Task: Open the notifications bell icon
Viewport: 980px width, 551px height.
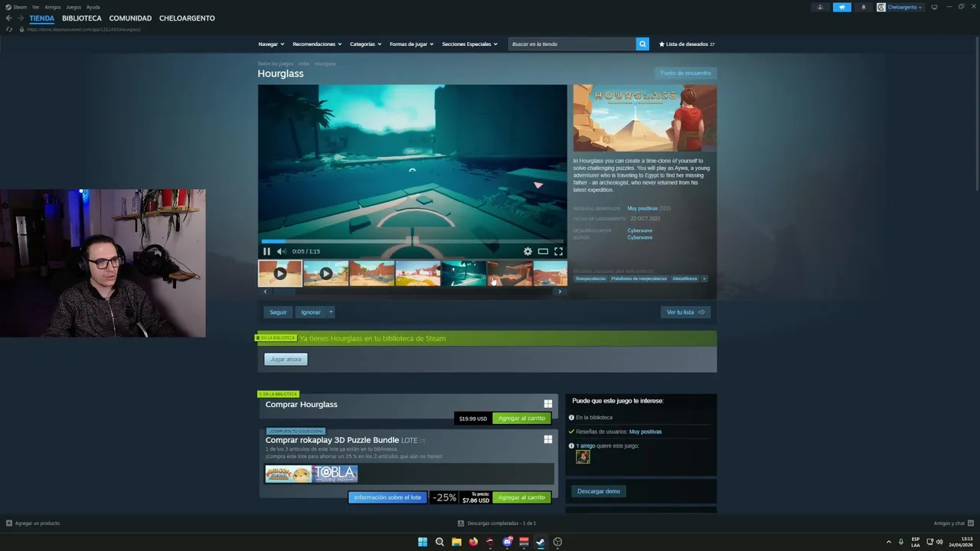Action: click(863, 7)
